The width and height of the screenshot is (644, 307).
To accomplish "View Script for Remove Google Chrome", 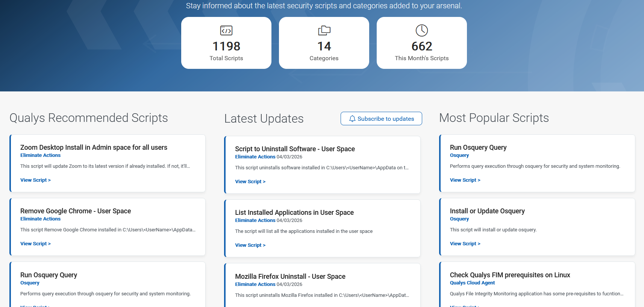I will [35, 244].
